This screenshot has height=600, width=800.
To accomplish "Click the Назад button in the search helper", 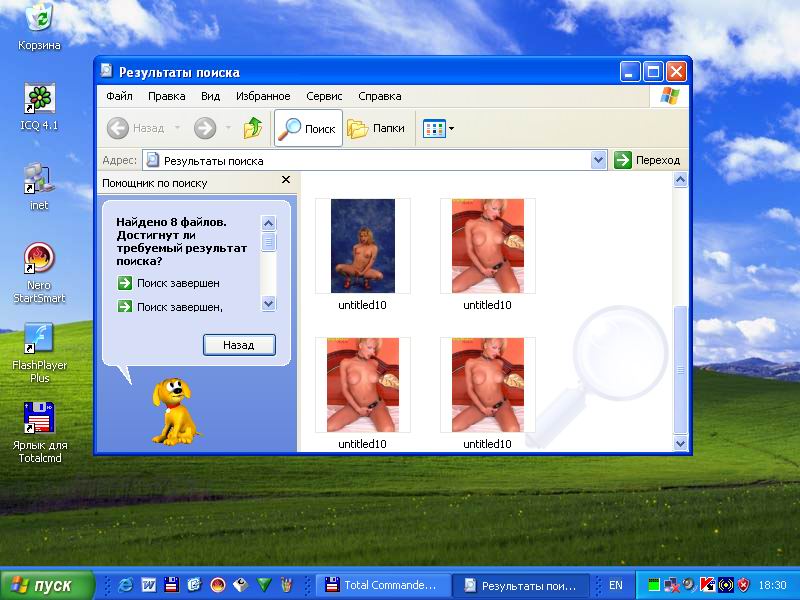I will pyautogui.click(x=239, y=345).
